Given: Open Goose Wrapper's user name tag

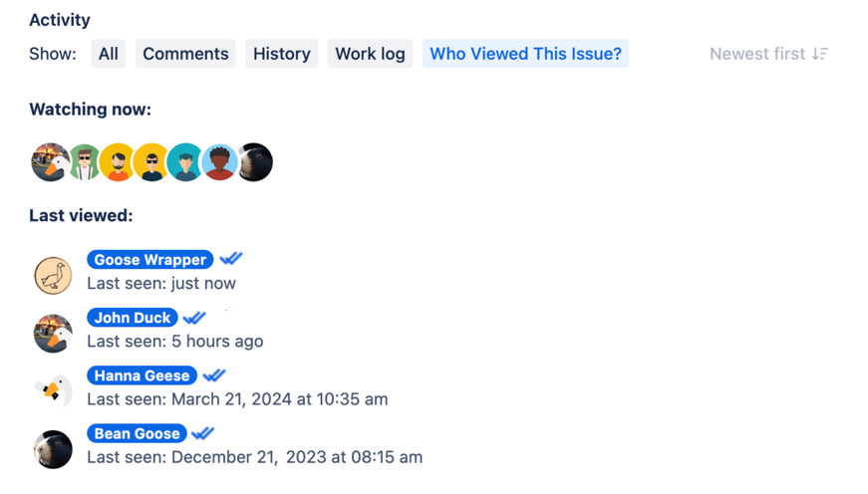Looking at the screenshot, I should tap(150, 260).
